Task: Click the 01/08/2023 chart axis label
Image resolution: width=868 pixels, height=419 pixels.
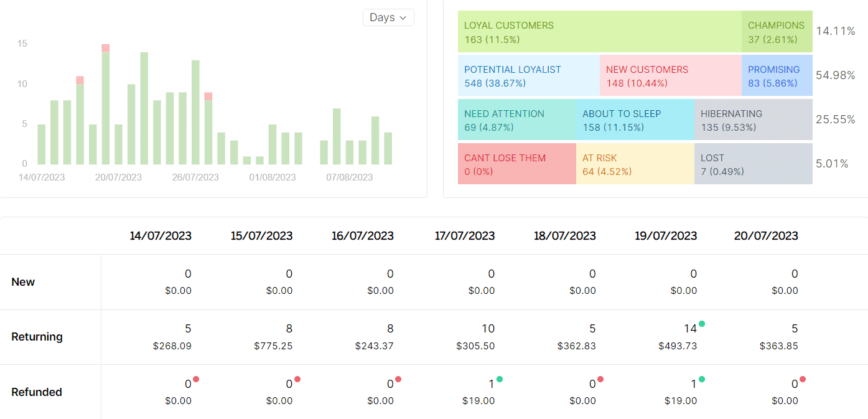Action: tap(273, 177)
